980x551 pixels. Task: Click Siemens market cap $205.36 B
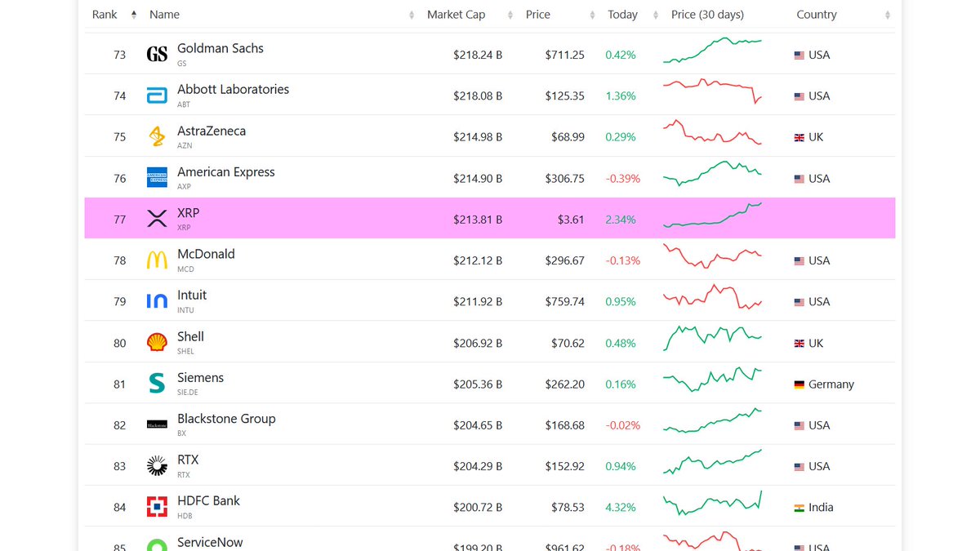(x=478, y=384)
